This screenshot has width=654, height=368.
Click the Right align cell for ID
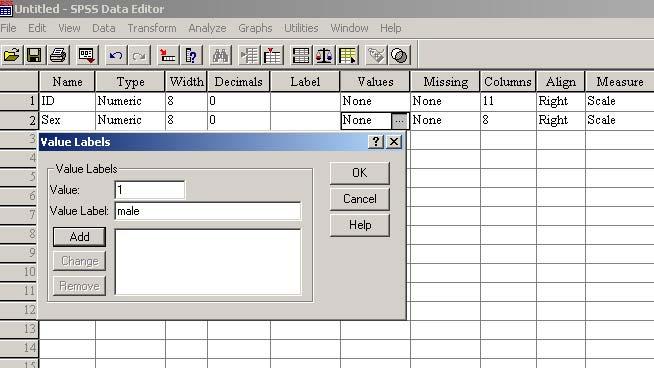(x=561, y=101)
